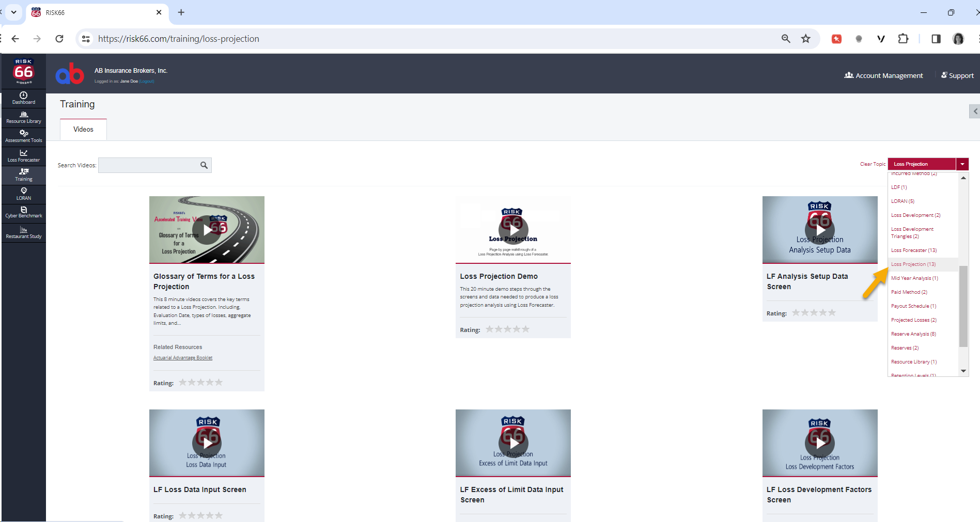Viewport: 980px width, 522px height.
Task: Select Mid Year Analysis (1) topic
Action: (x=914, y=278)
